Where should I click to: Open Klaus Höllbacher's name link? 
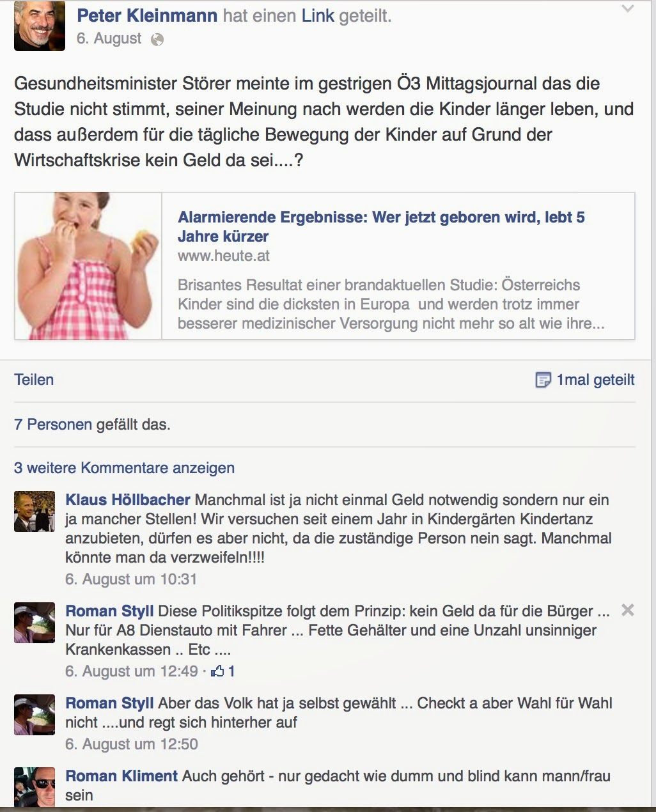pyautogui.click(x=128, y=500)
